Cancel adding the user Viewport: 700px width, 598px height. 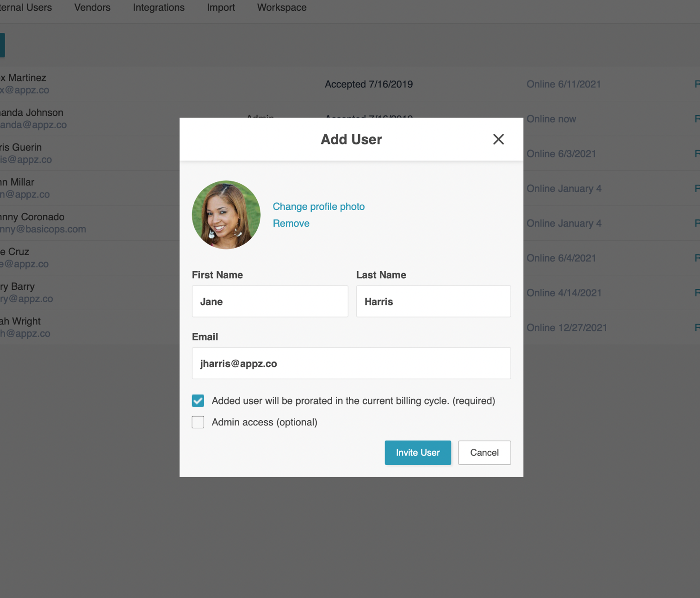click(484, 453)
